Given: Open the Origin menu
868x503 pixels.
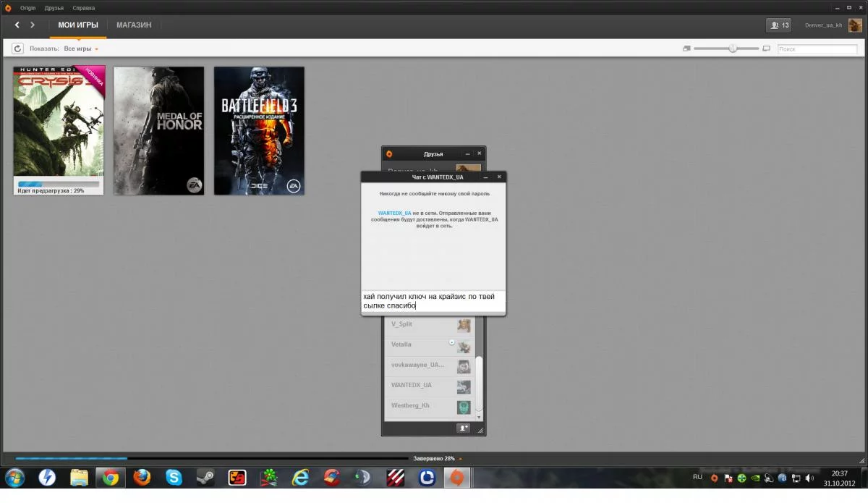Looking at the screenshot, I should [27, 7].
